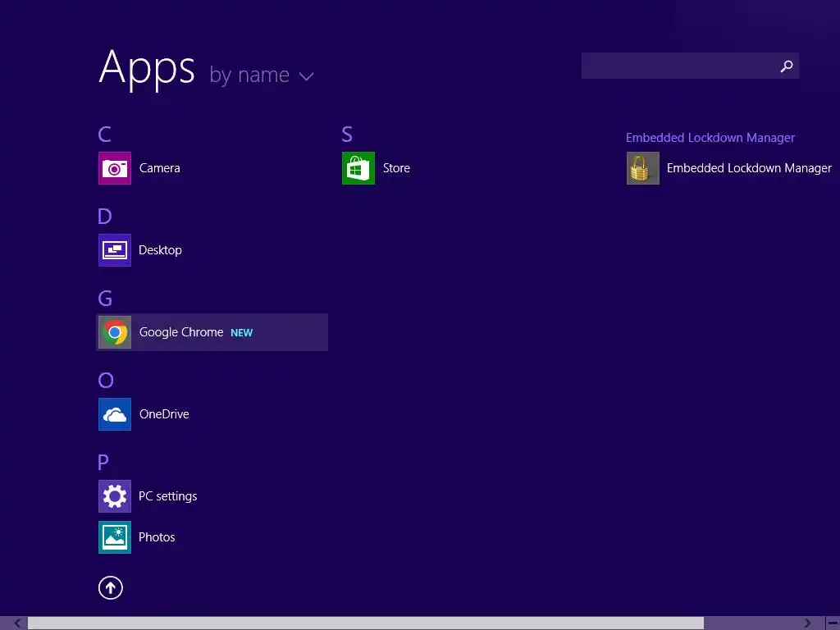Click the 'Store' app label

396,168
